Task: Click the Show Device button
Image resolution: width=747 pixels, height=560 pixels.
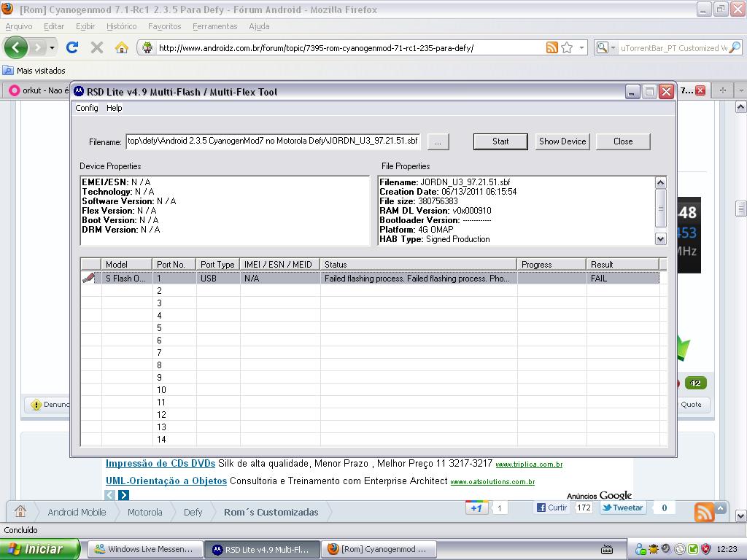Action: click(562, 141)
